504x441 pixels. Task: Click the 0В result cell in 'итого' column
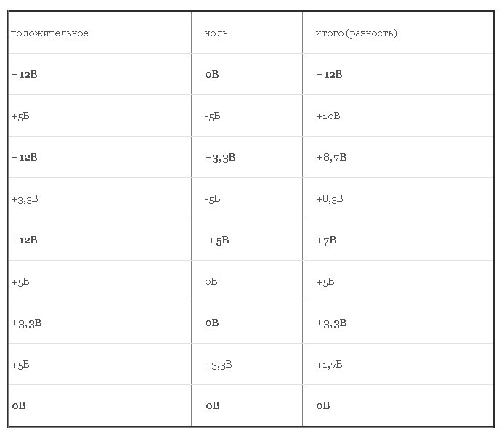[x=323, y=405]
